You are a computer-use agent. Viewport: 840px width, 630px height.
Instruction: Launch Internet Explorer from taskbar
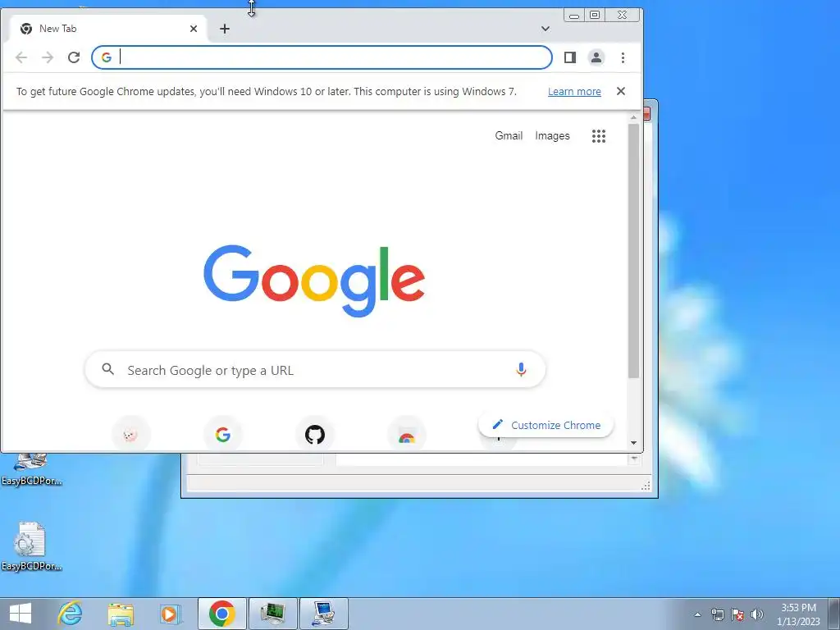pyautogui.click(x=71, y=614)
